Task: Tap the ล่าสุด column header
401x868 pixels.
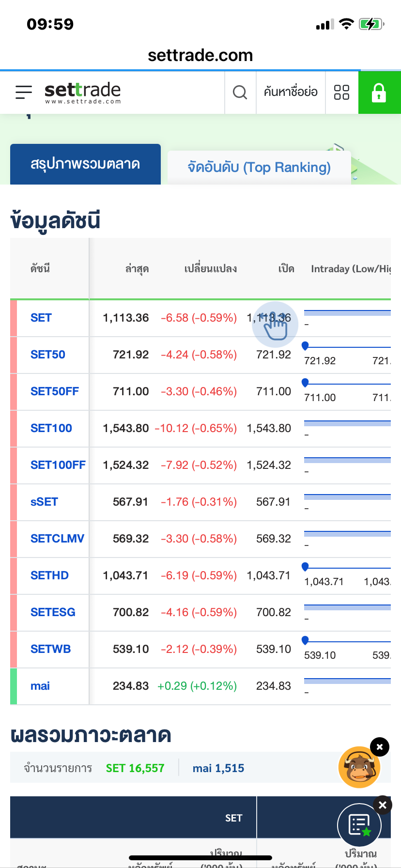Action: [x=137, y=269]
